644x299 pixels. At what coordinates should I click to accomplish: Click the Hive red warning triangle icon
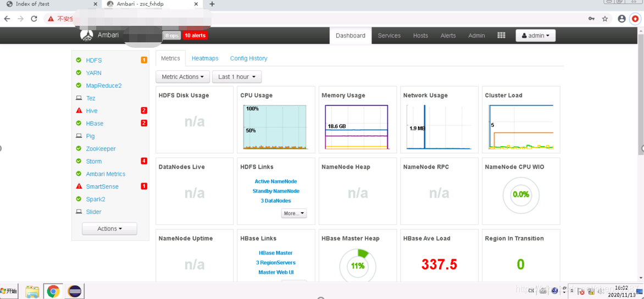(79, 110)
